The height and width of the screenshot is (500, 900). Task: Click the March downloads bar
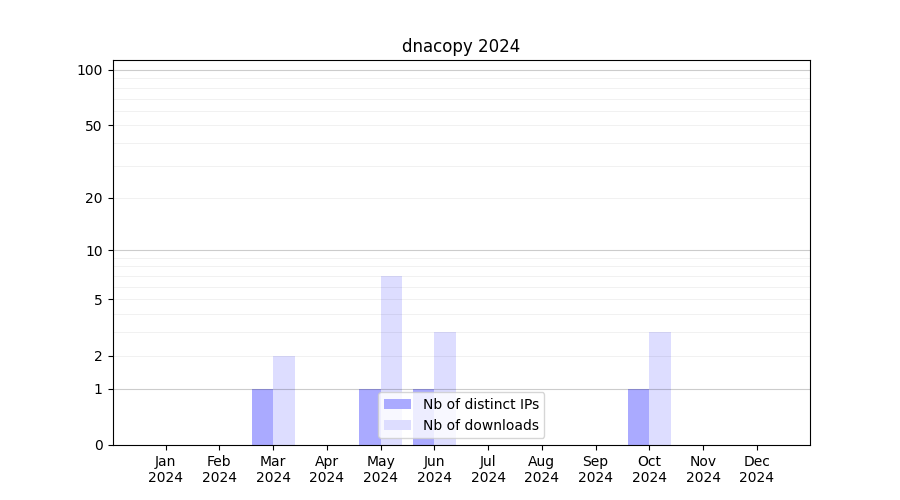point(284,400)
